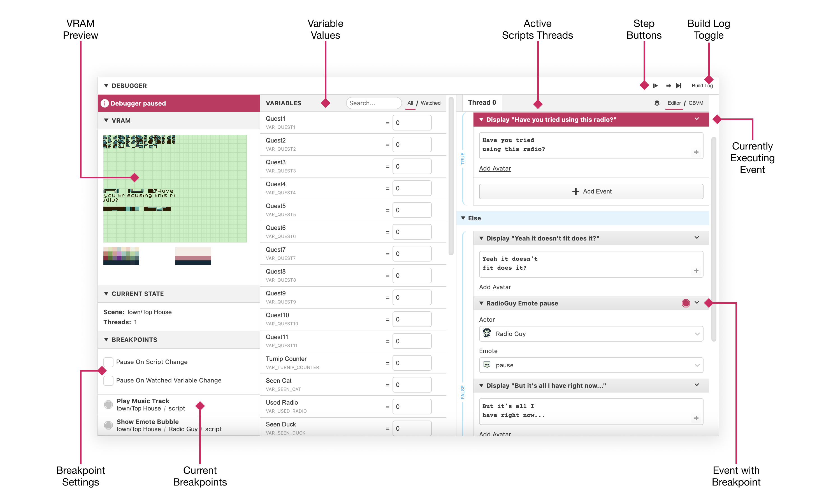Viewport: 817px width, 504px height.
Task: Click the stacked layers icon beside Editor
Action: [x=657, y=103]
